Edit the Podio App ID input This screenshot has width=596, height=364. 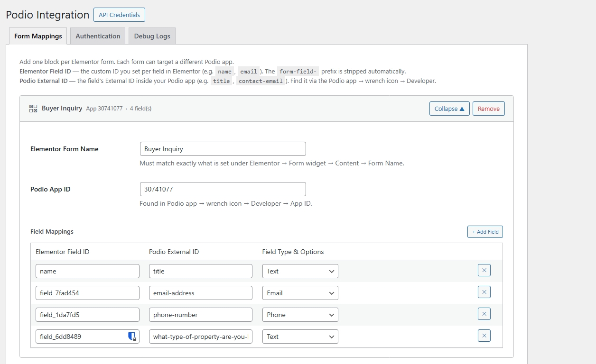(223, 189)
